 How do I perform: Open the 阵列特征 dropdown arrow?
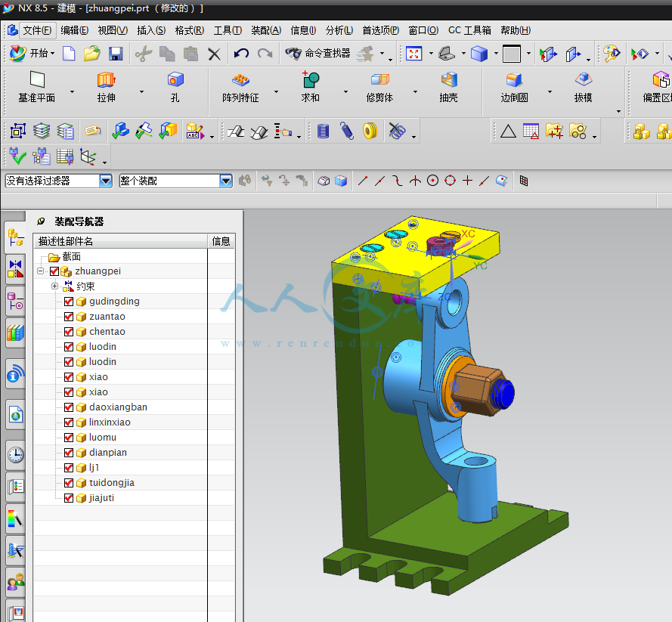(x=276, y=91)
